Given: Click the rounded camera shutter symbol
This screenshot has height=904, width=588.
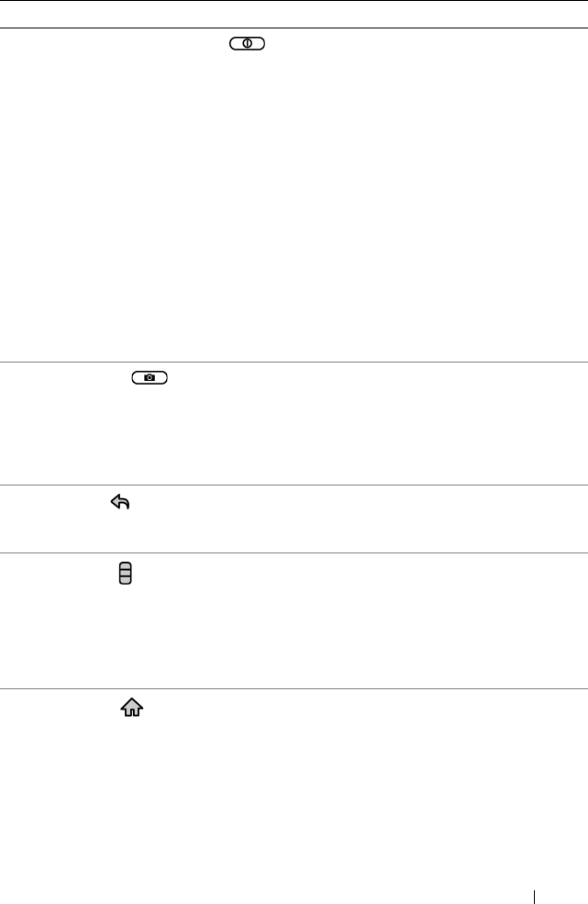Looking at the screenshot, I should tap(150, 377).
